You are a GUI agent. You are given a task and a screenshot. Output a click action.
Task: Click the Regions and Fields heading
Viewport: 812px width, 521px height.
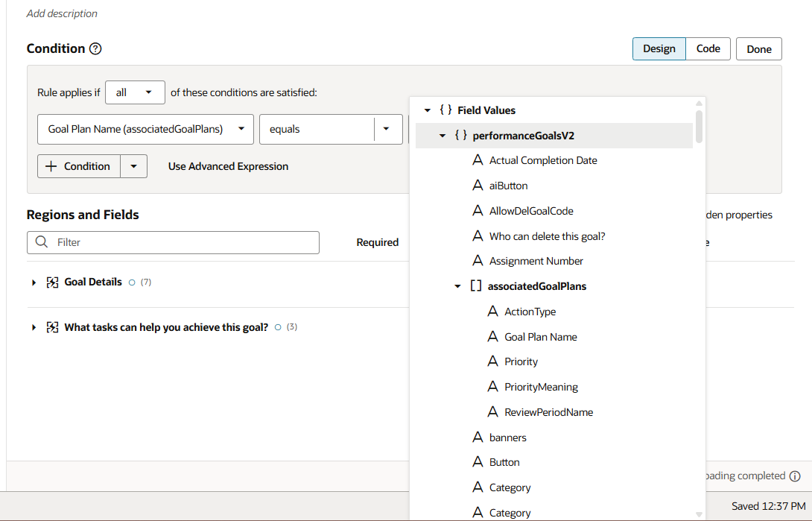(83, 215)
